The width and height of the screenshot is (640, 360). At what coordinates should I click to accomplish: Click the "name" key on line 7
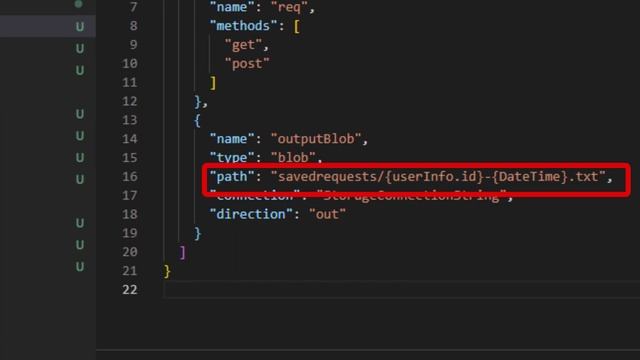point(232,7)
